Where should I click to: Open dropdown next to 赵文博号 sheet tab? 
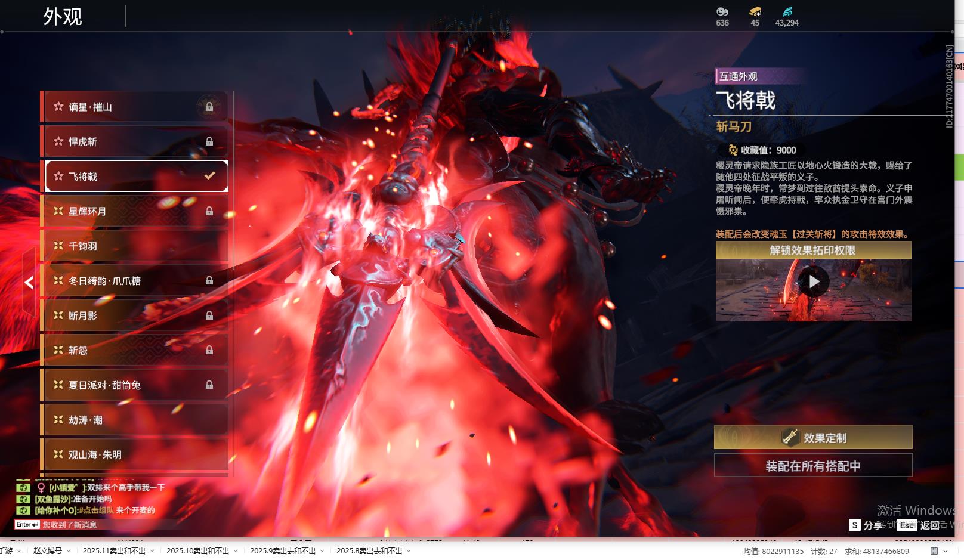(69, 551)
